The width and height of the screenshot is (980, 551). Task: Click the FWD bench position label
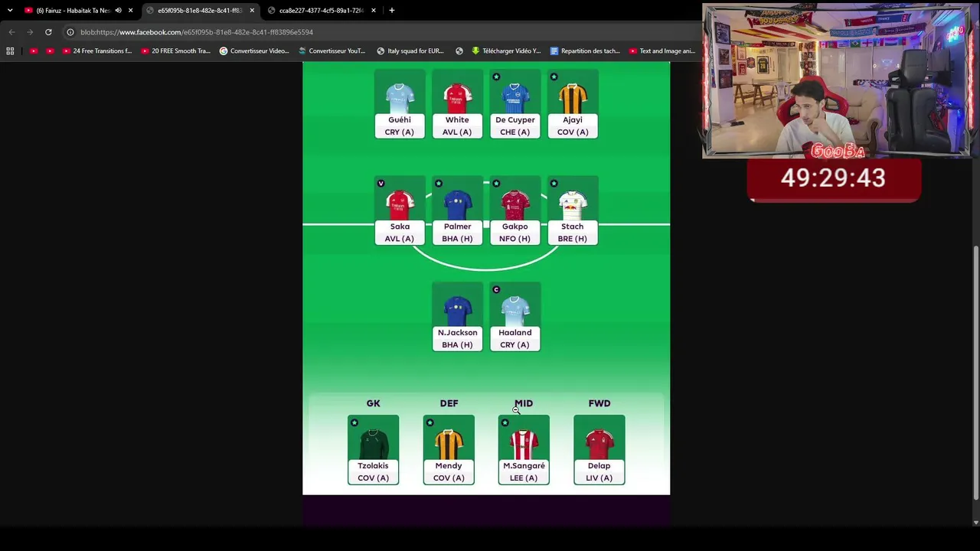[x=599, y=403]
